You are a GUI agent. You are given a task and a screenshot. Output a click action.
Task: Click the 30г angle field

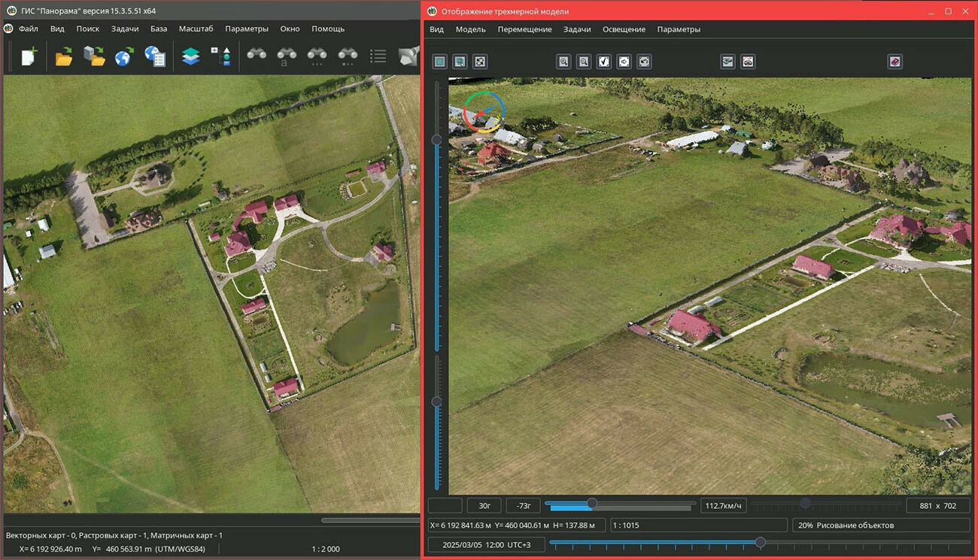(x=484, y=505)
